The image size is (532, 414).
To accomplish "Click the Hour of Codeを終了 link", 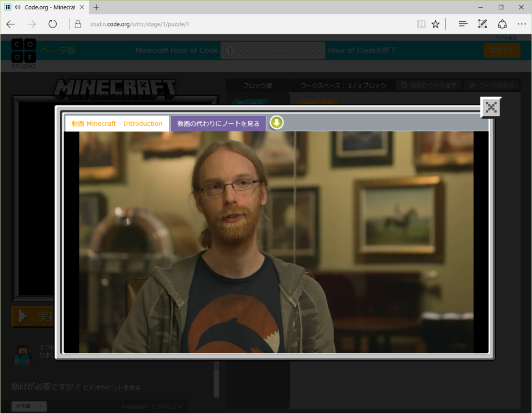I will coord(362,50).
